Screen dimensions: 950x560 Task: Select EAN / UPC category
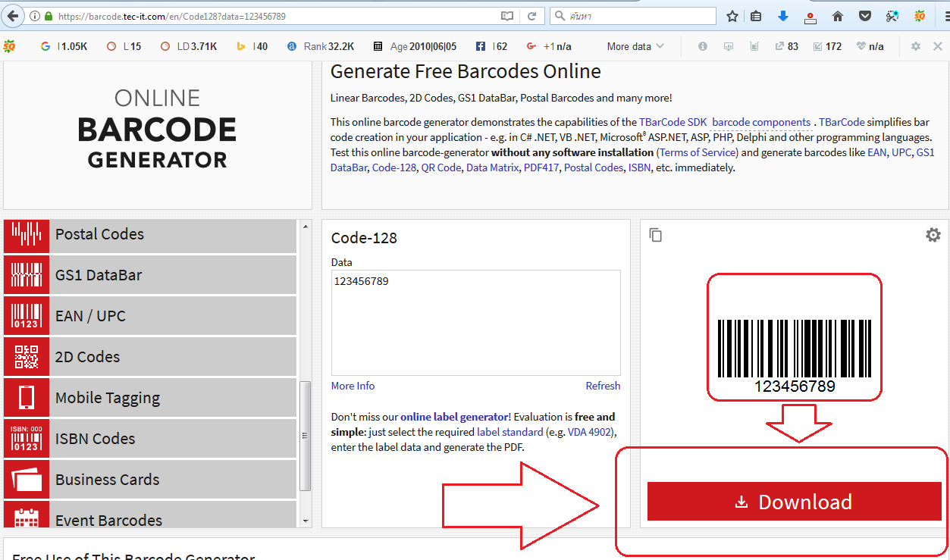tap(150, 316)
